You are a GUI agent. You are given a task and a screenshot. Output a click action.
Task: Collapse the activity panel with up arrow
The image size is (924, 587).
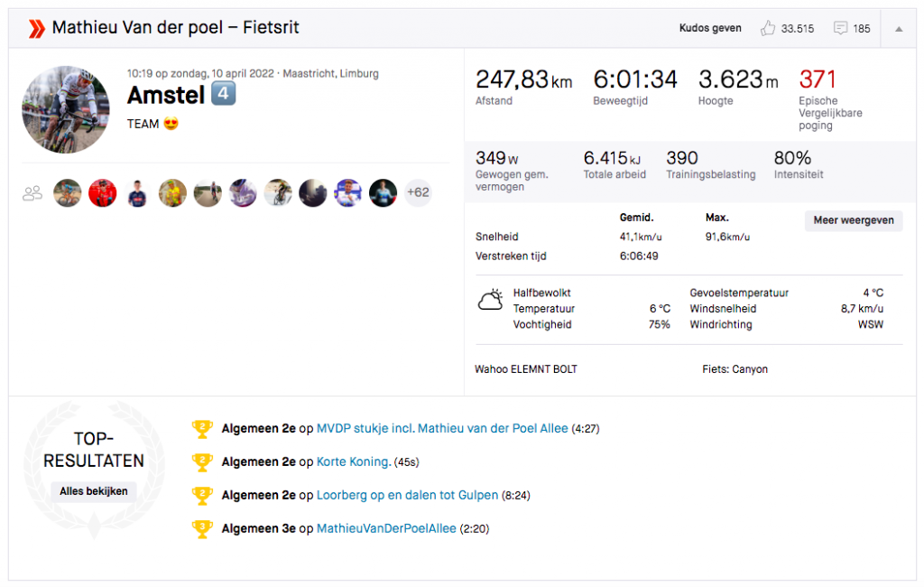pyautogui.click(x=899, y=28)
